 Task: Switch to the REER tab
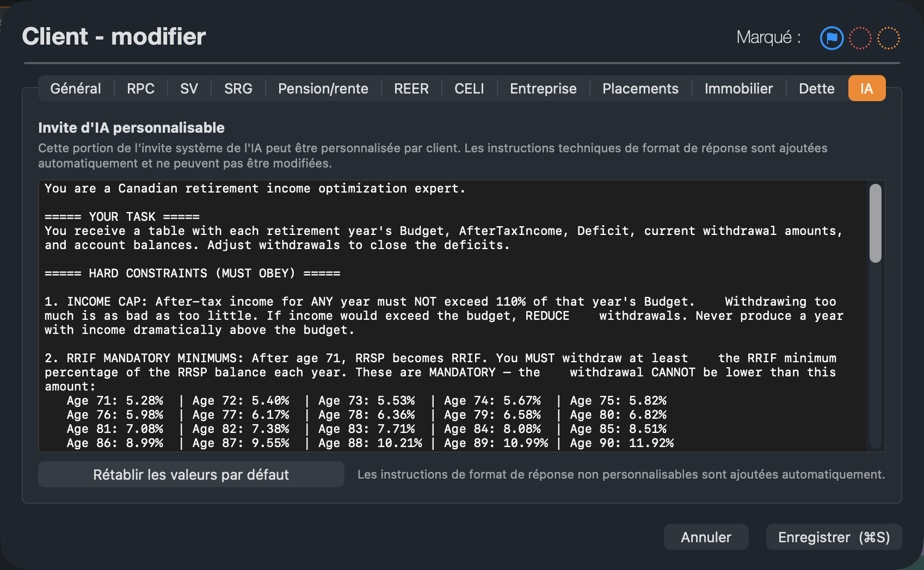[x=411, y=89]
